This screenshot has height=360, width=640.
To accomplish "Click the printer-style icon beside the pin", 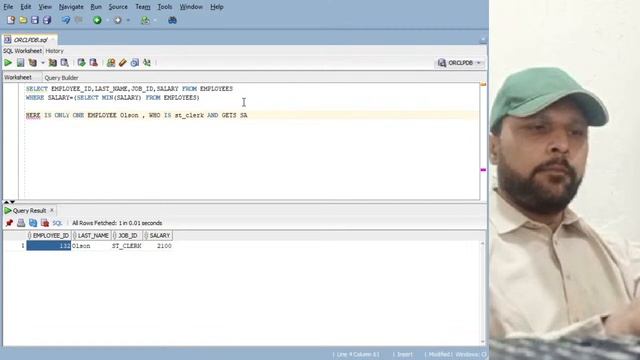I will click(x=21, y=223).
